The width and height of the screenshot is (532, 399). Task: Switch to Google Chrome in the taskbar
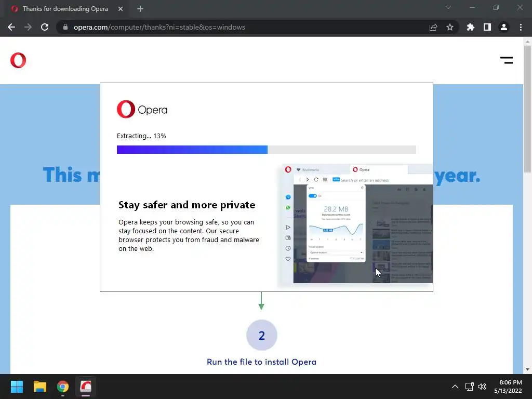[x=63, y=387]
